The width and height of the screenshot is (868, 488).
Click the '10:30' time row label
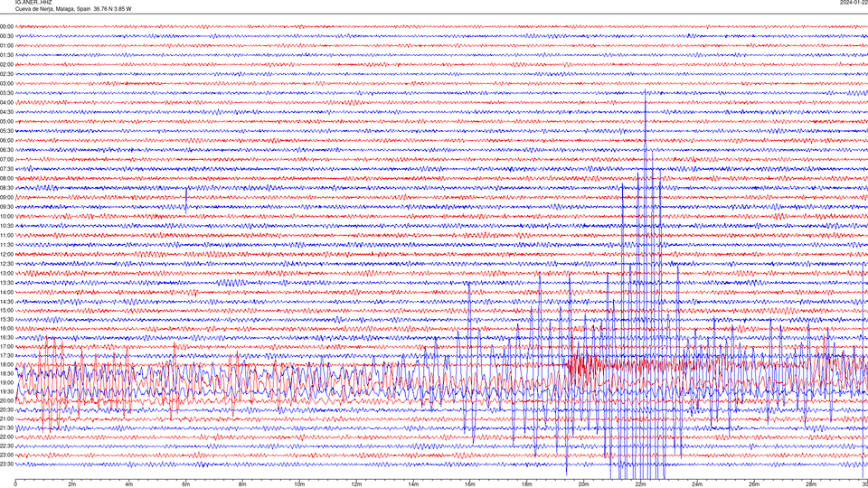pyautogui.click(x=6, y=226)
